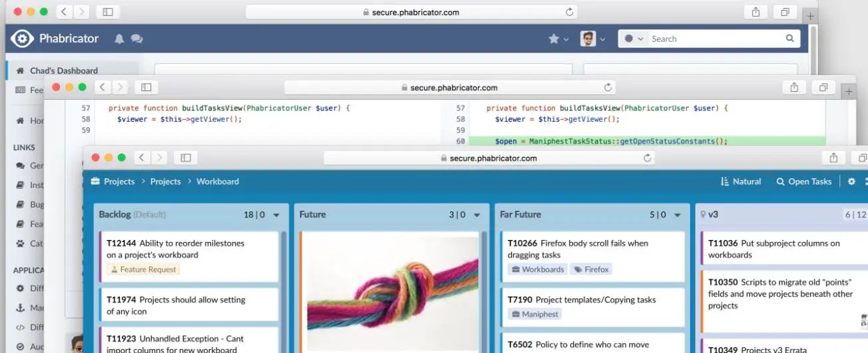Viewport: 868px width, 353px height.
Task: Click the Feature Request tag on T12144
Action: click(143, 269)
